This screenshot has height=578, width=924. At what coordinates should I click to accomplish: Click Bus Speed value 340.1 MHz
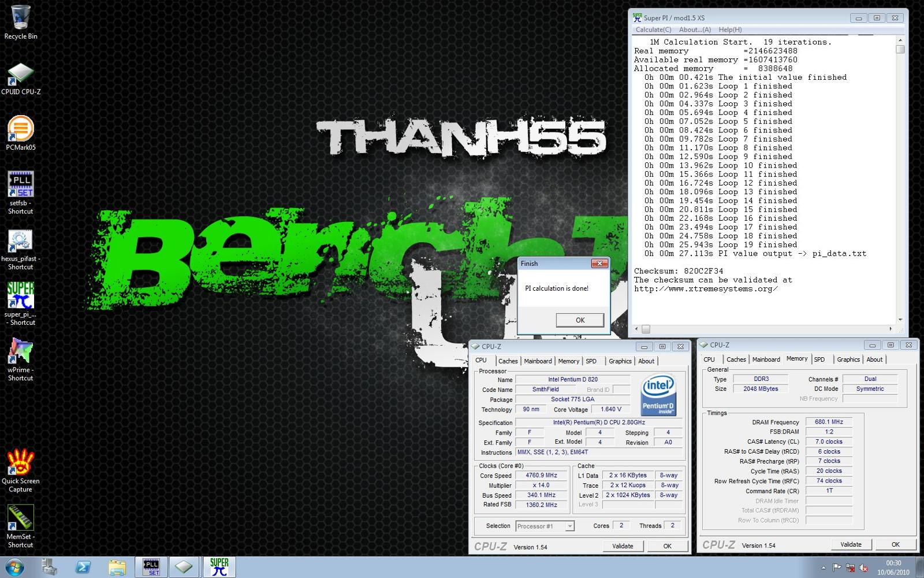pyautogui.click(x=541, y=495)
